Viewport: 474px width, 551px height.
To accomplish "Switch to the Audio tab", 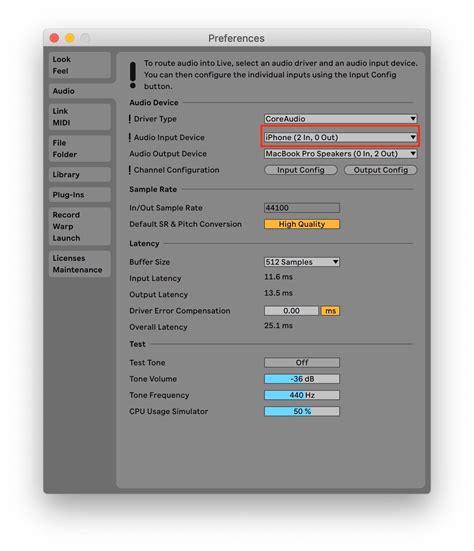I will click(80, 91).
